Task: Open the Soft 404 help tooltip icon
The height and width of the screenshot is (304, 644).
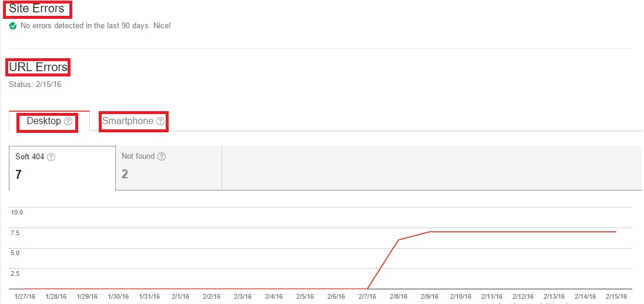Action: pos(51,157)
